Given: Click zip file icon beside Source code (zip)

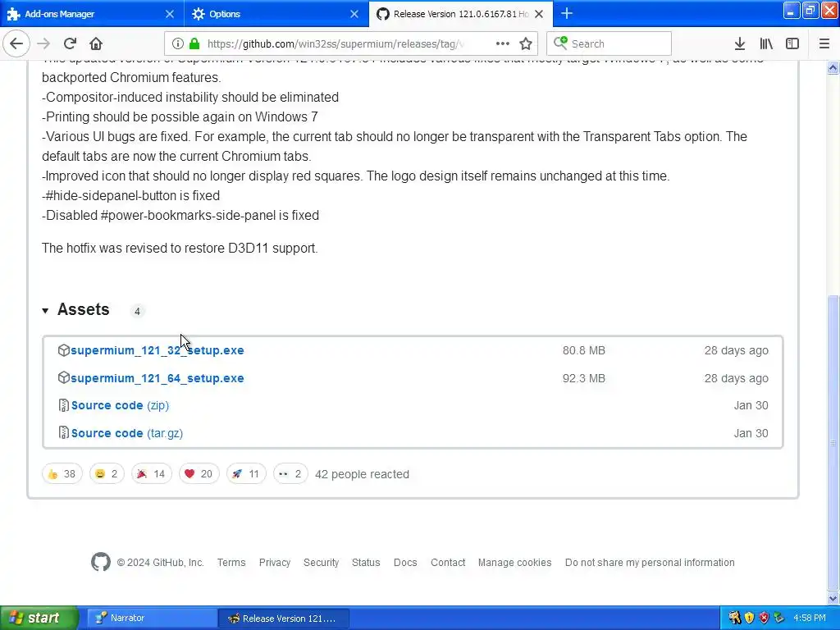Looking at the screenshot, I should (x=64, y=405).
